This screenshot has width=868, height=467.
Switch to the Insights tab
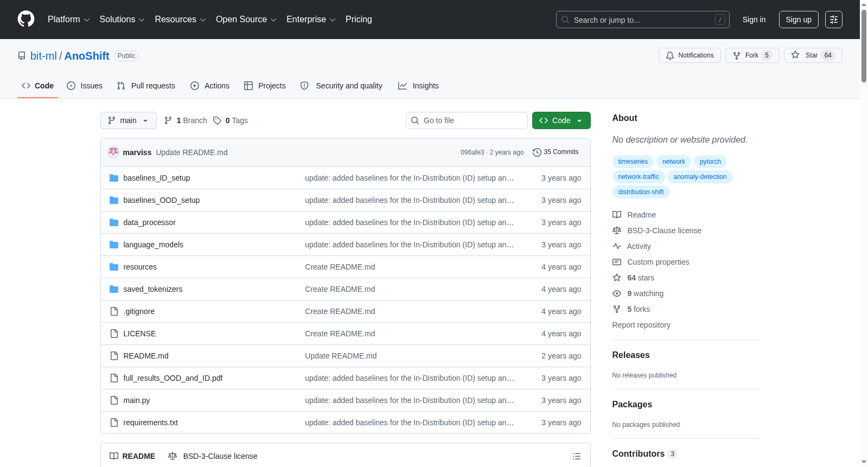(418, 86)
